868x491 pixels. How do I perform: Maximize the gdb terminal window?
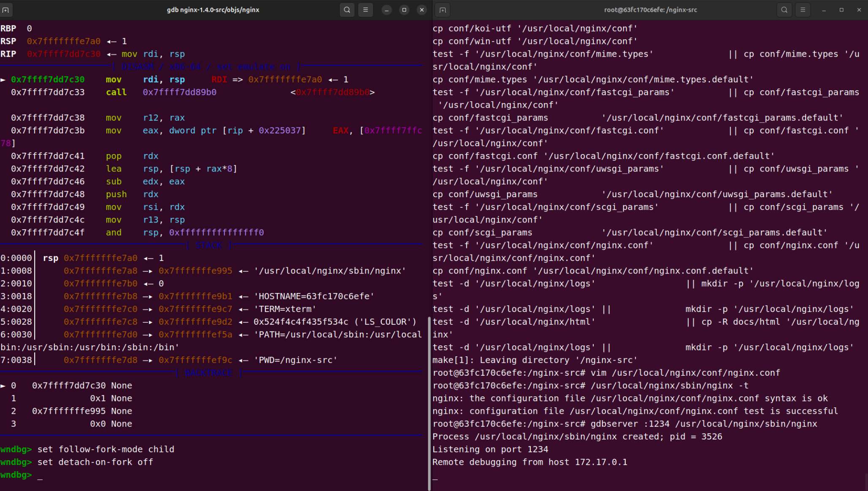pyautogui.click(x=404, y=10)
